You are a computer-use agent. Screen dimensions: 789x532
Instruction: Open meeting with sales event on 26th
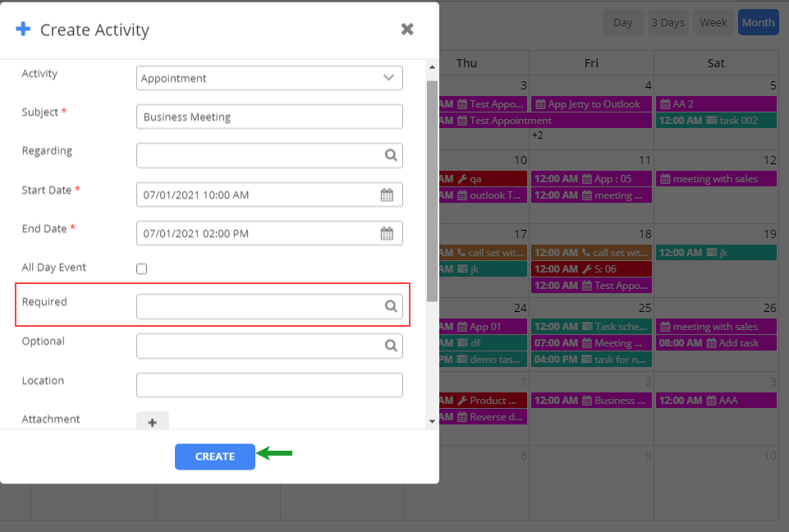(716, 326)
